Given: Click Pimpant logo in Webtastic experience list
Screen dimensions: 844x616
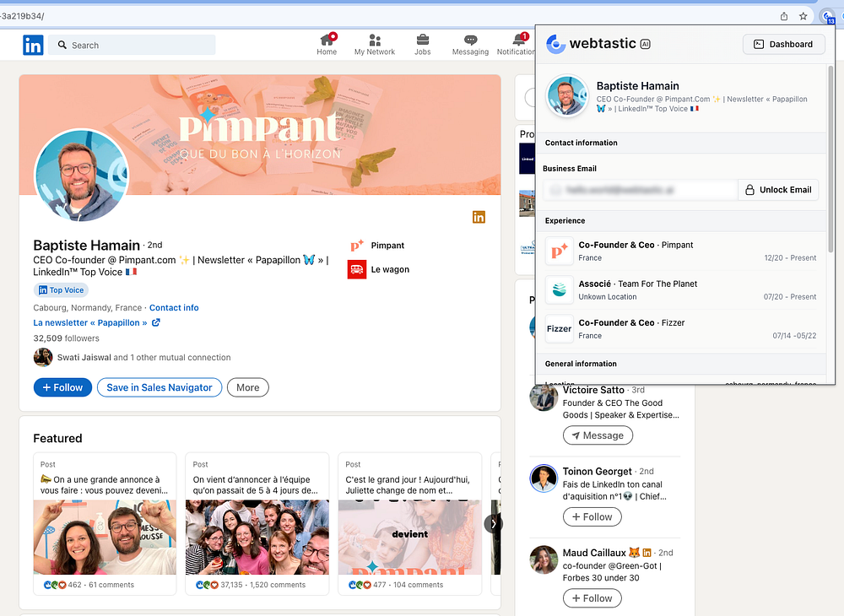Looking at the screenshot, I should (x=560, y=251).
